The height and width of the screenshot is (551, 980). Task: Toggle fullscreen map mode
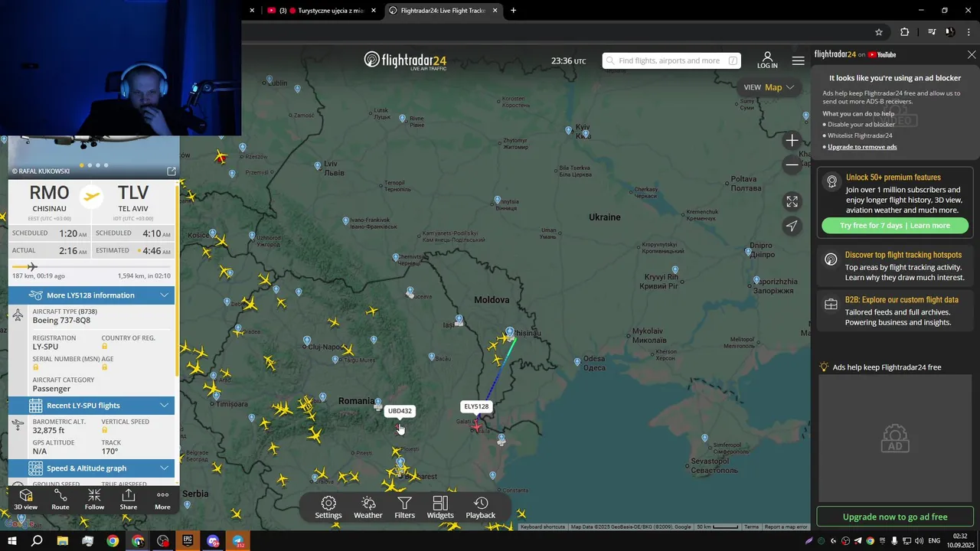[792, 201]
